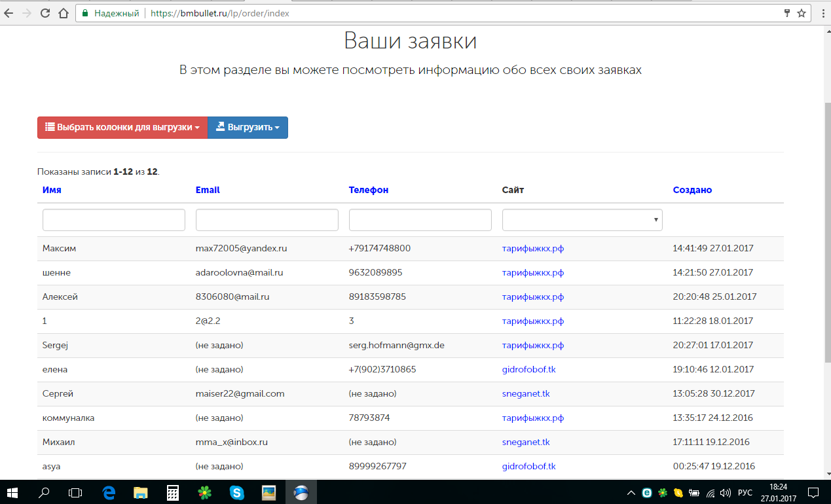This screenshot has height=504, width=831.
Task: Bookmark this page with the star icon
Action: pos(801,13)
